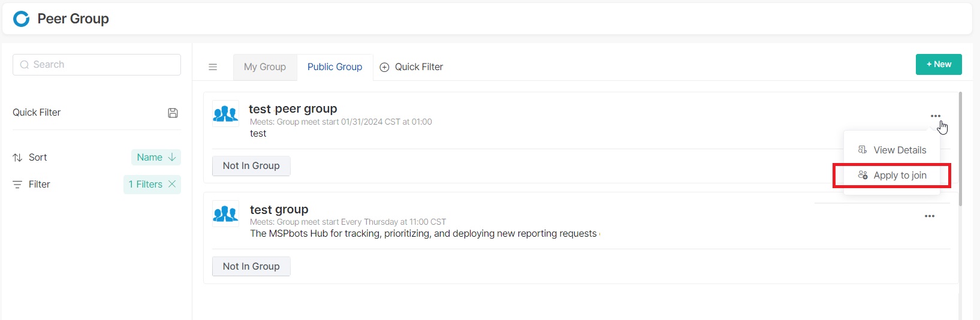Open the three-dots menu for test peer group

coord(935,116)
